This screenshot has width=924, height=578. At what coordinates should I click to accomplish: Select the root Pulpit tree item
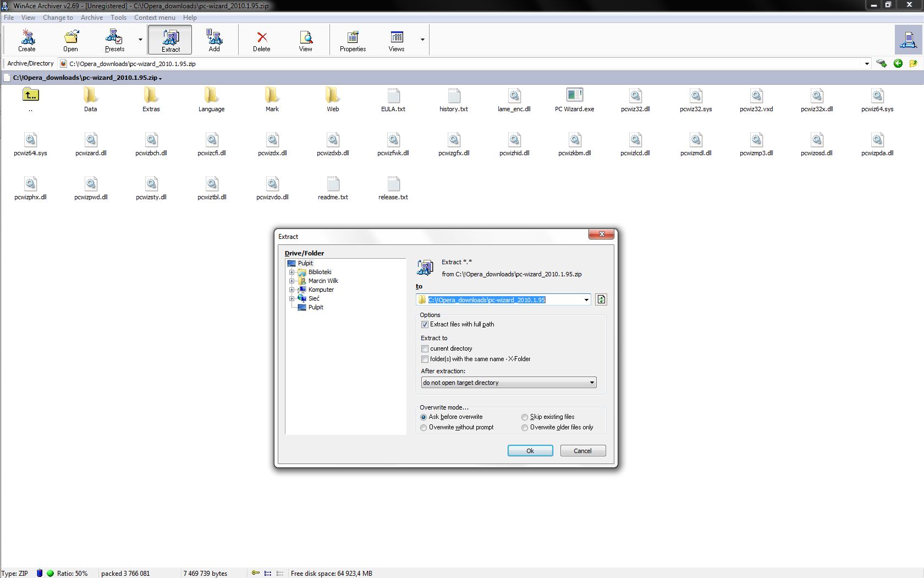pyautogui.click(x=305, y=264)
